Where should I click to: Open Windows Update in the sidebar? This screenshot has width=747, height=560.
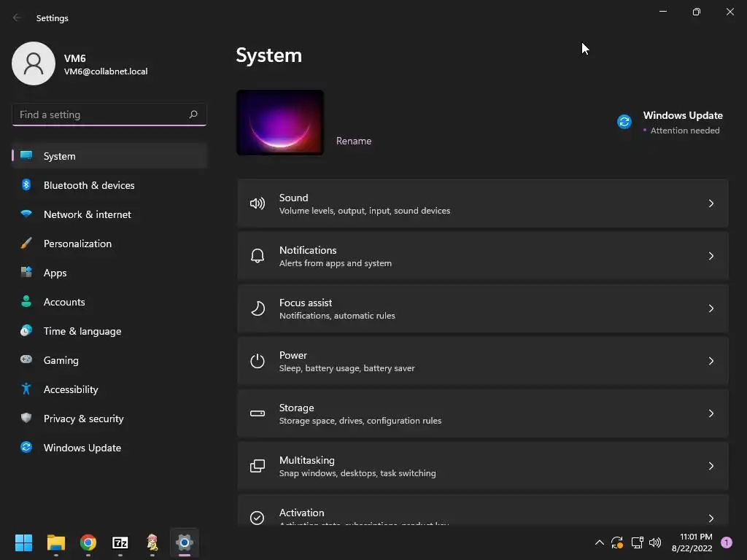click(x=109, y=448)
